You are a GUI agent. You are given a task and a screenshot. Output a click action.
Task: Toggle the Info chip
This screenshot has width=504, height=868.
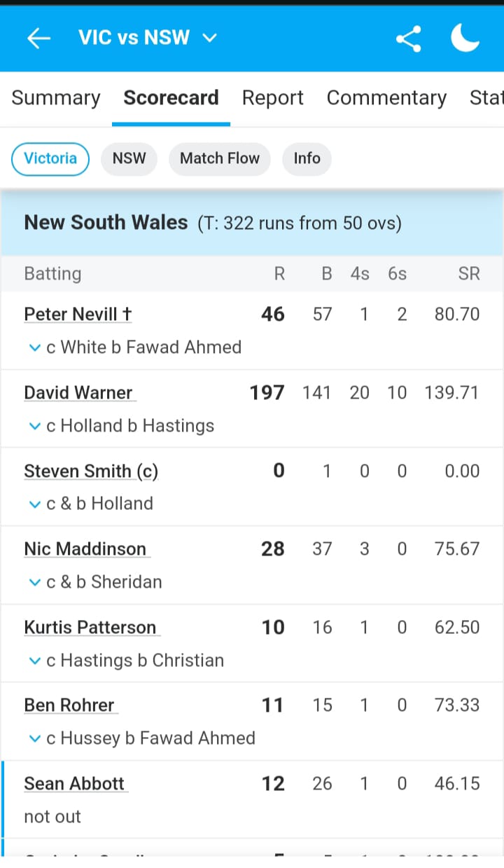point(307,158)
